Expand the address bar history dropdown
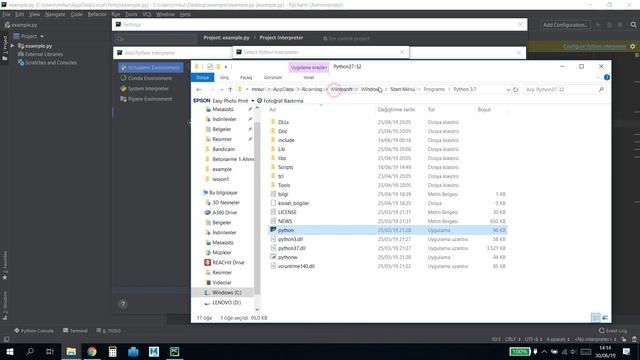 coord(508,89)
